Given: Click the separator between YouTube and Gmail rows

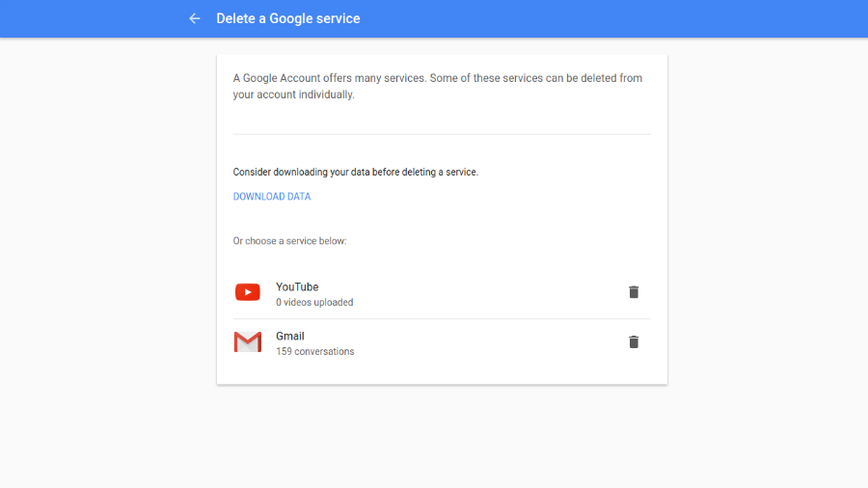Looking at the screenshot, I should [x=442, y=319].
